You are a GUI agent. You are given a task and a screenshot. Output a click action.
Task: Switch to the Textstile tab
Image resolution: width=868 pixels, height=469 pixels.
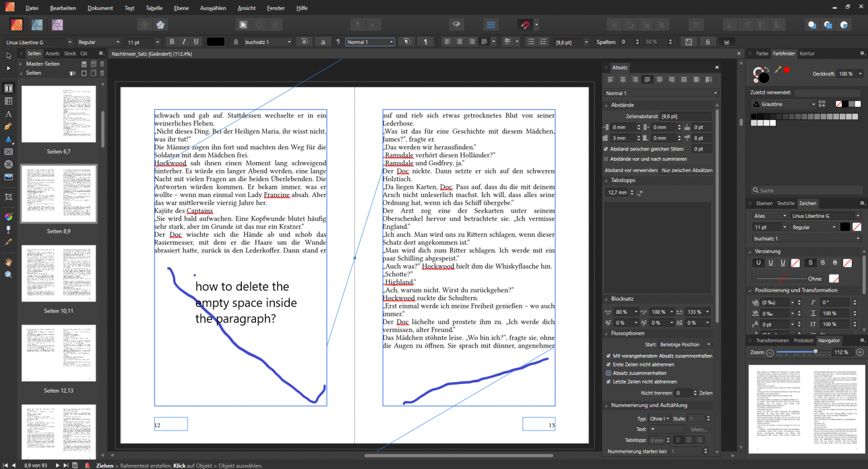(x=786, y=203)
